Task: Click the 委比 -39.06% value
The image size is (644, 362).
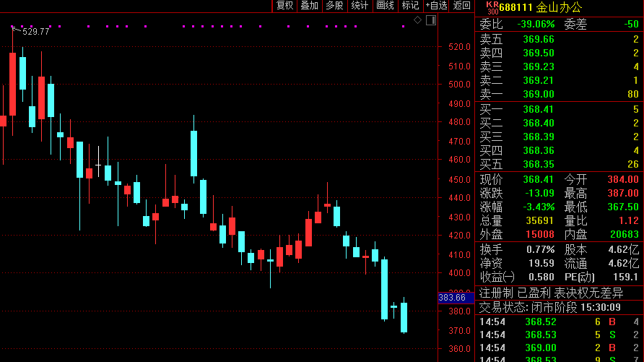Action: point(536,25)
